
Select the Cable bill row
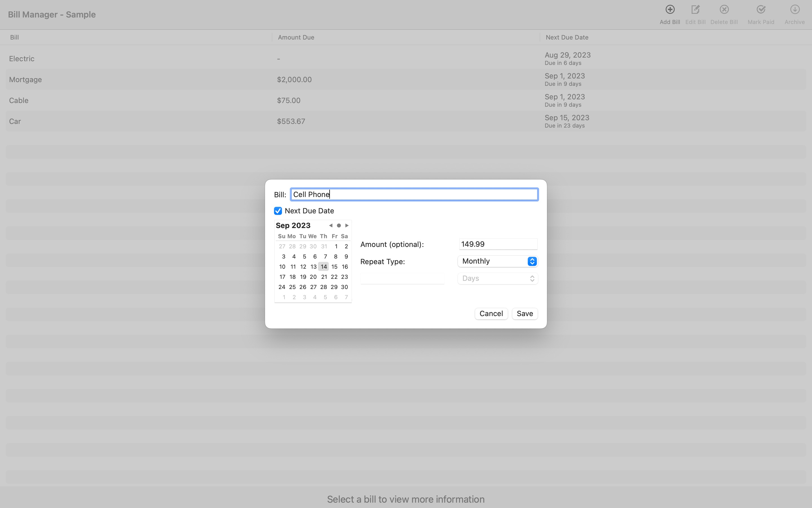pyautogui.click(x=406, y=100)
